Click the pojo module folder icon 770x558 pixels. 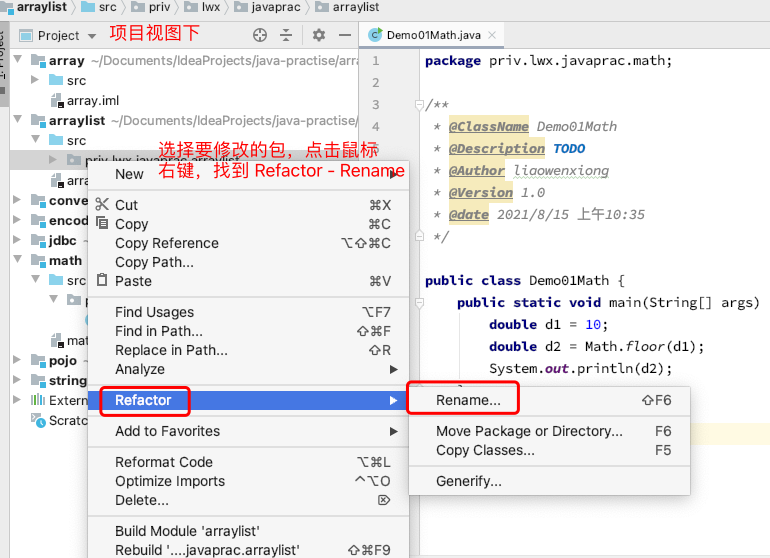click(38, 360)
